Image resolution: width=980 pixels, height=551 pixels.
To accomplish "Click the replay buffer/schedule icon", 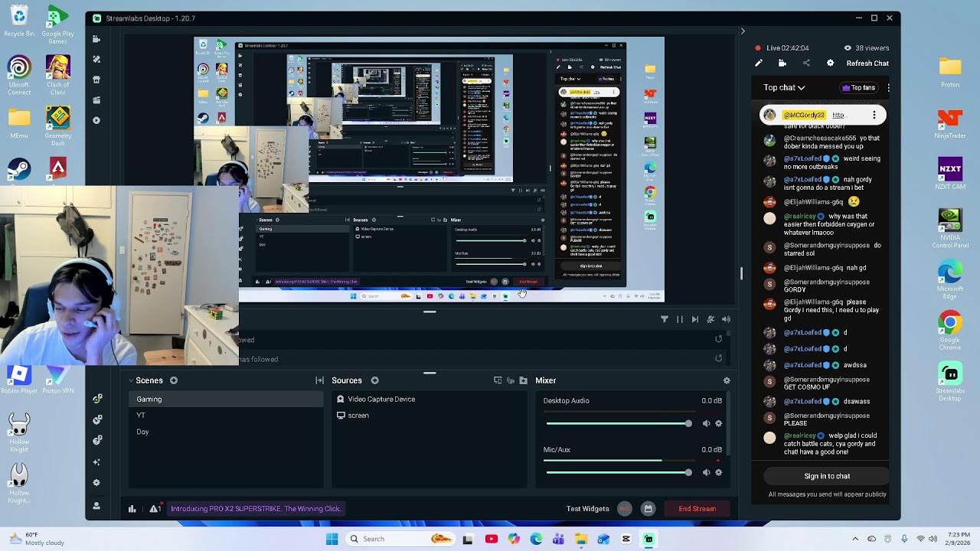I will [x=648, y=509].
